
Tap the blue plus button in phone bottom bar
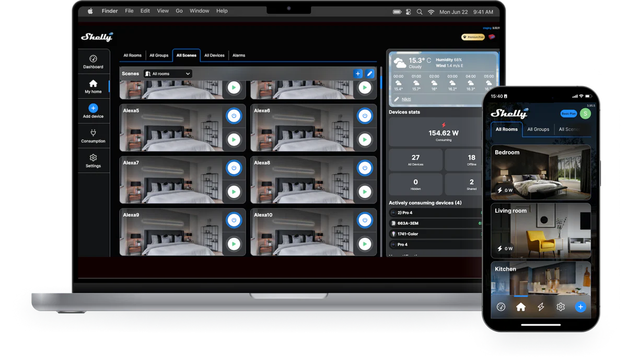pyautogui.click(x=580, y=307)
